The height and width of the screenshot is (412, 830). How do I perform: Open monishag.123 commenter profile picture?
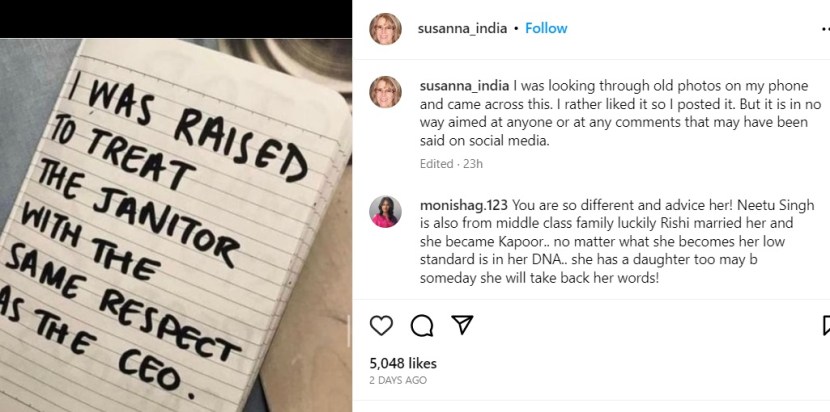click(x=385, y=212)
